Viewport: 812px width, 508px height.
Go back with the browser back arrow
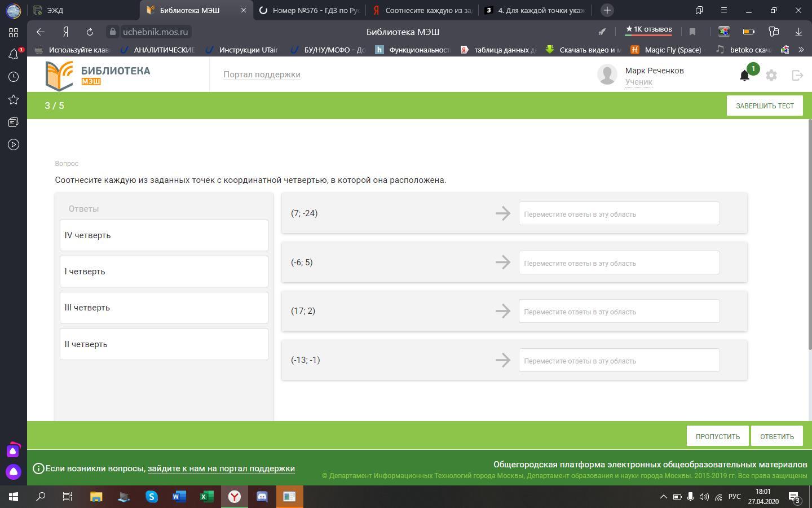coord(40,32)
